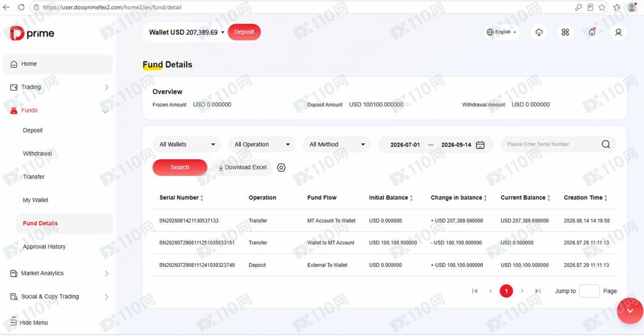Open the apps grid icon
This screenshot has height=336, width=644.
(566, 32)
